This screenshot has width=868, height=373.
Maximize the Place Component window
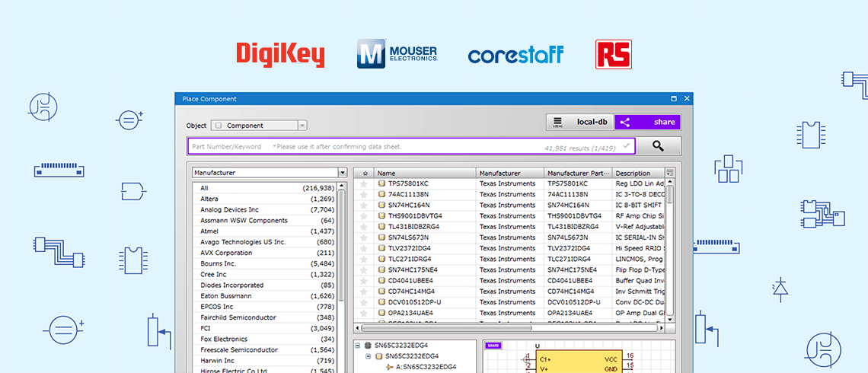coord(674,98)
